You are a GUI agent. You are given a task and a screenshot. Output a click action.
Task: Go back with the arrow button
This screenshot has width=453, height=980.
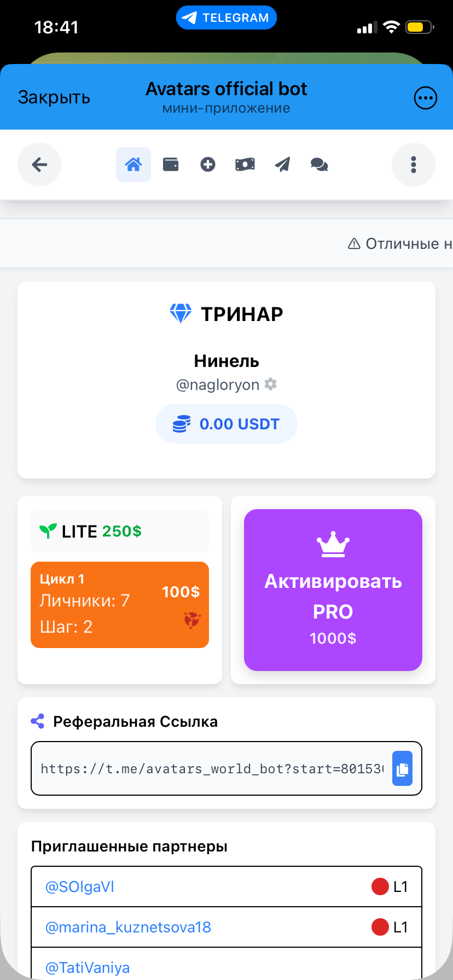click(39, 165)
